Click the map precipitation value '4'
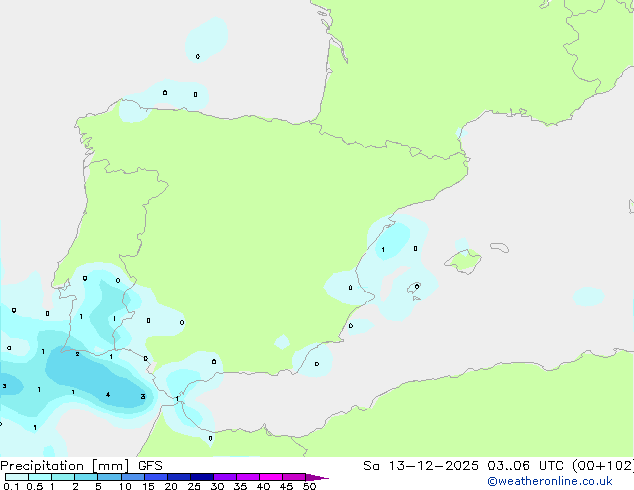 pyautogui.click(x=108, y=395)
